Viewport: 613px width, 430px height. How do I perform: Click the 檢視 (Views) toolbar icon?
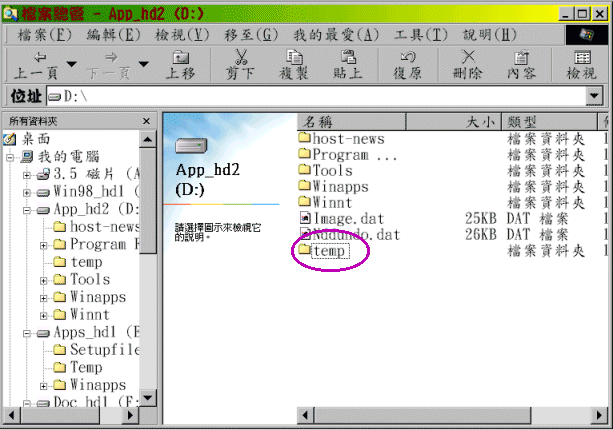click(x=580, y=58)
